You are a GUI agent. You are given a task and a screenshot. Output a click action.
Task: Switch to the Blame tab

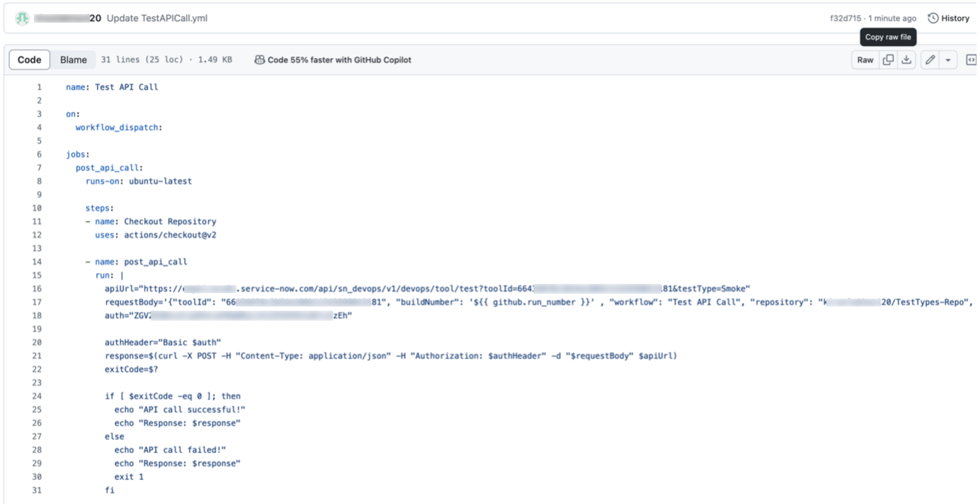pos(73,60)
